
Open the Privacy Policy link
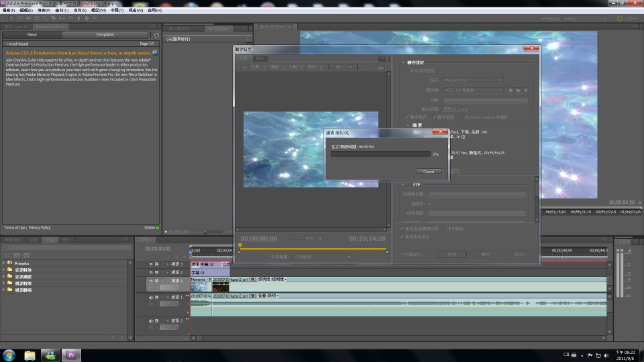point(40,227)
